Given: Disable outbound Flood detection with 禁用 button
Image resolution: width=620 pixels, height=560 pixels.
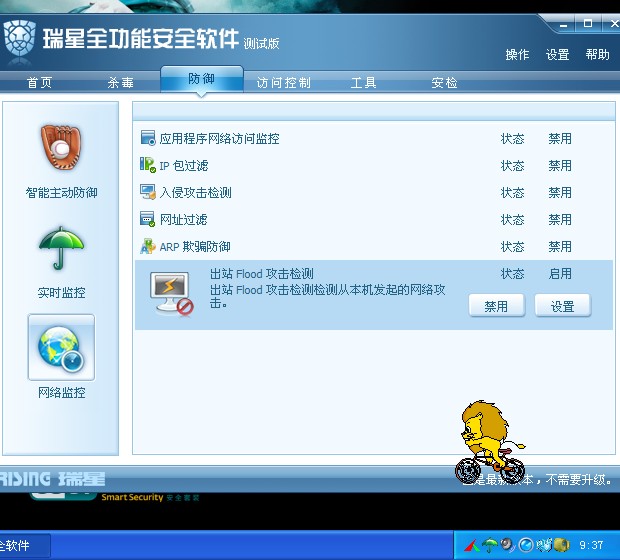Looking at the screenshot, I should (x=497, y=306).
